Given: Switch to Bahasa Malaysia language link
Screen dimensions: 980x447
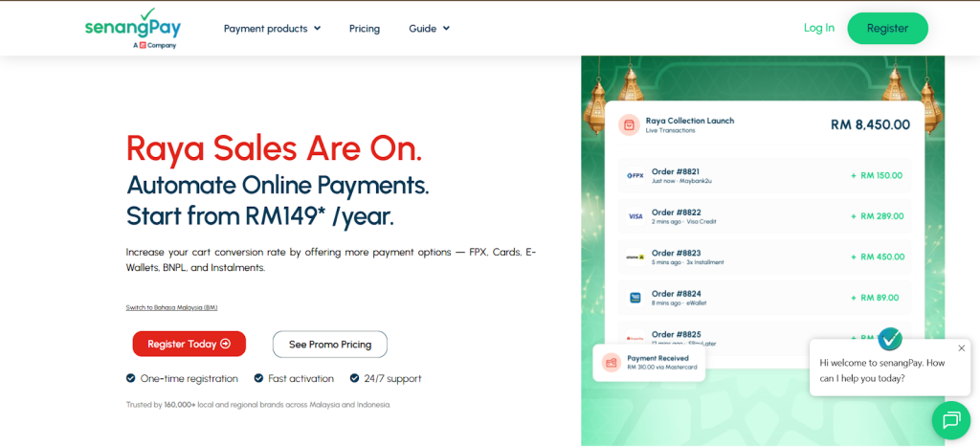Looking at the screenshot, I should pyautogui.click(x=171, y=307).
